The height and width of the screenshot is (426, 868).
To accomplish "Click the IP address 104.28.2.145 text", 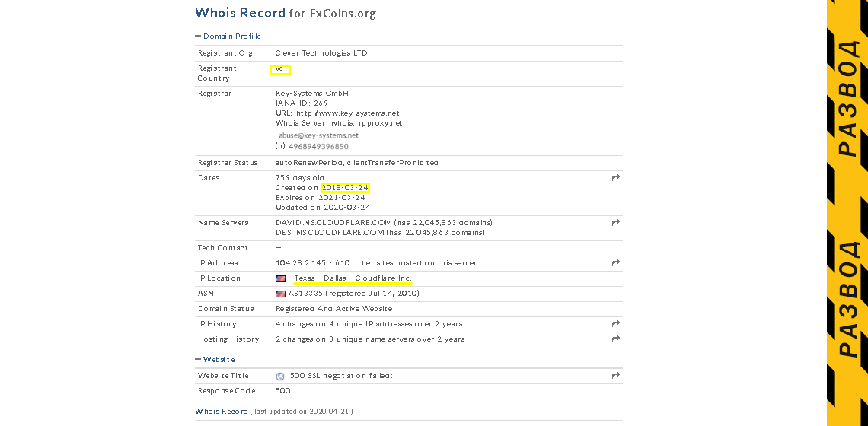I will [300, 262].
